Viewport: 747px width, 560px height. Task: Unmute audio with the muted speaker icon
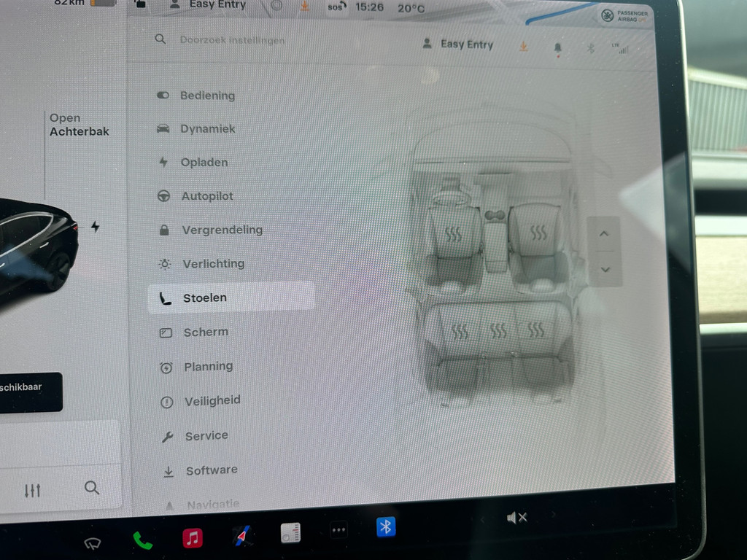pyautogui.click(x=516, y=518)
